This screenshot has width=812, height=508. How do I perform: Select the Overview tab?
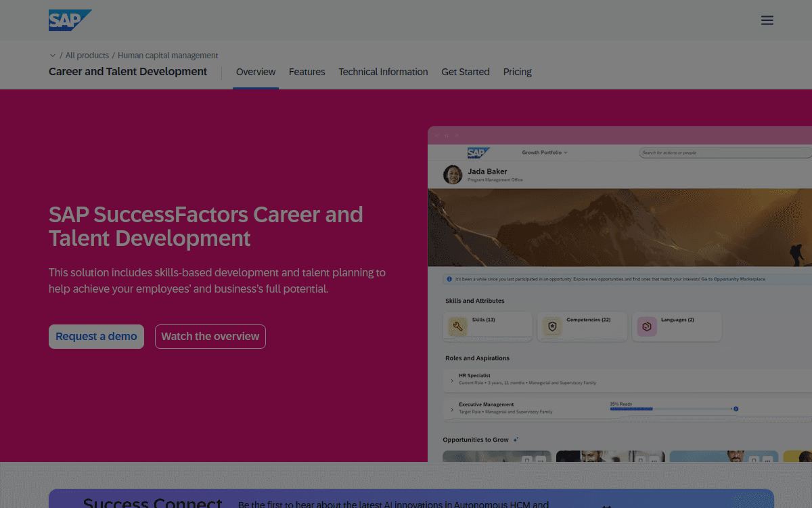256,72
